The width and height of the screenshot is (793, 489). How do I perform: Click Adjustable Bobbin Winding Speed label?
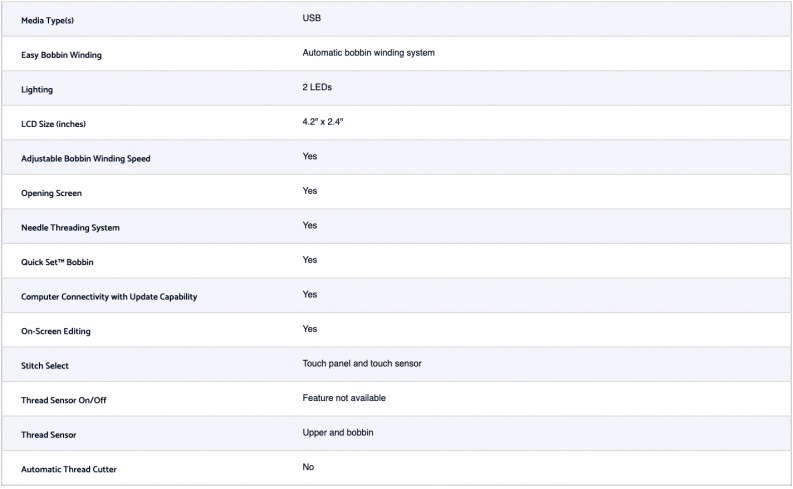click(x=85, y=159)
